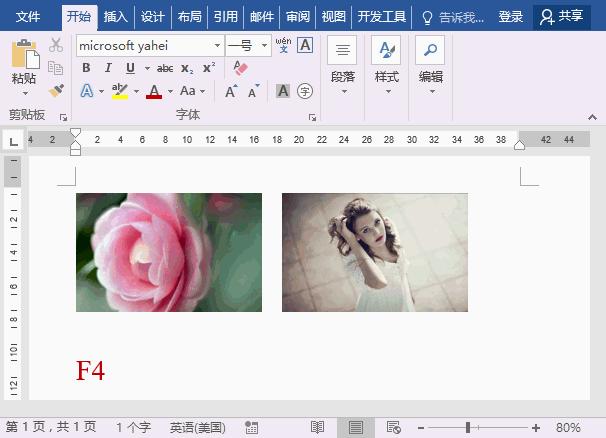Screen dimensions: 606x438
Task: Click the Clear Formatting eraser icon
Action: click(240, 68)
